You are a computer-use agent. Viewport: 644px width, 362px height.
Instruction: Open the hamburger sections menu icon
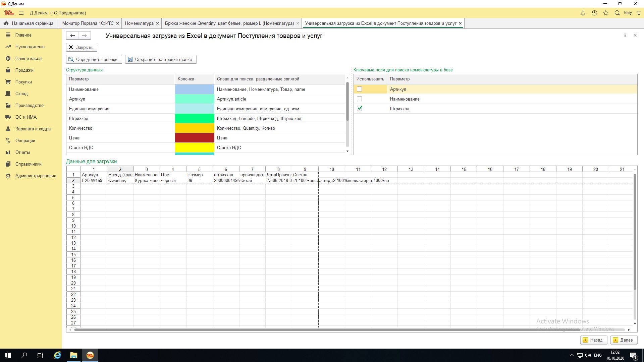[x=21, y=13]
